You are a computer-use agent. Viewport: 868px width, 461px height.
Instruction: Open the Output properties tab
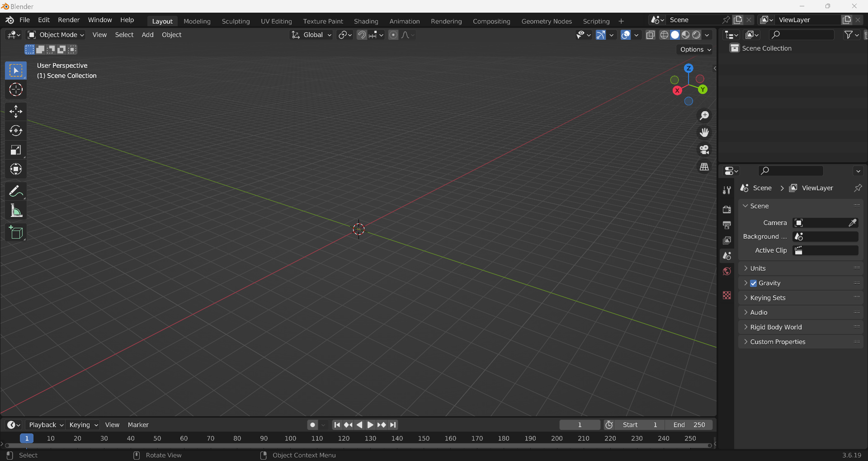(727, 225)
